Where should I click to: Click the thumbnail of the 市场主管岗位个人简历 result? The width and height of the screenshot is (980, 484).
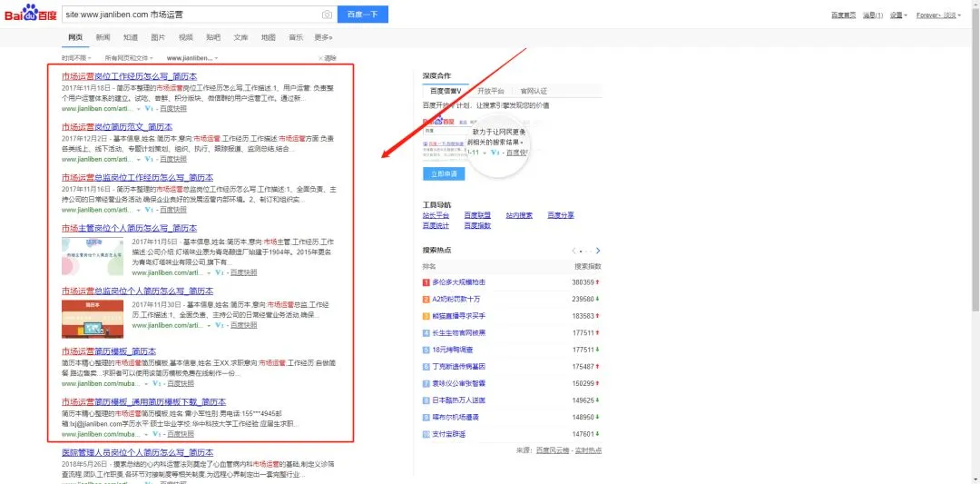pos(93,256)
